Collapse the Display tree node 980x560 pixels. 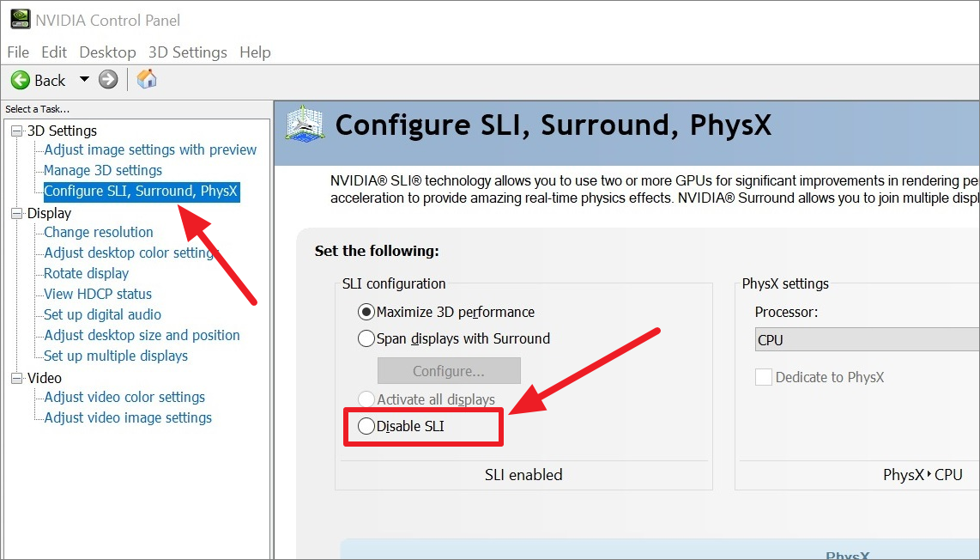[17, 213]
